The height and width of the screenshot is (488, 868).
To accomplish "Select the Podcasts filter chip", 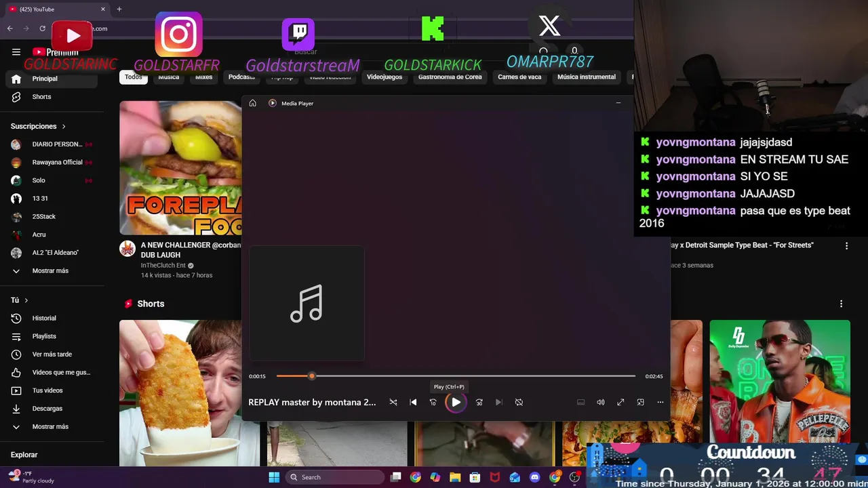I will click(241, 77).
